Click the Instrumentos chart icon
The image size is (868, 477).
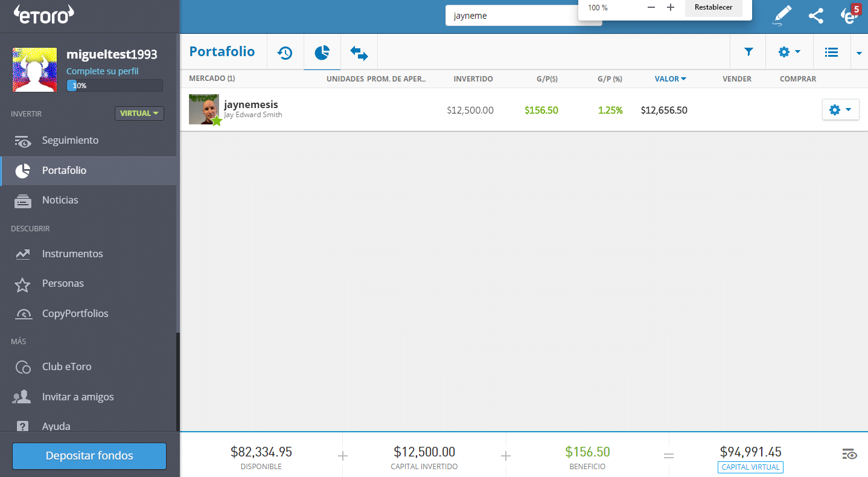coord(23,254)
